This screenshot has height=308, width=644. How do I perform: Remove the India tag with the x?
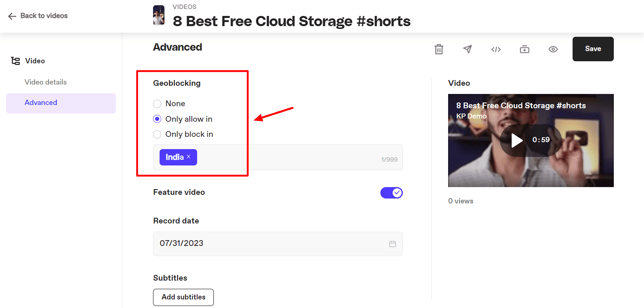189,157
